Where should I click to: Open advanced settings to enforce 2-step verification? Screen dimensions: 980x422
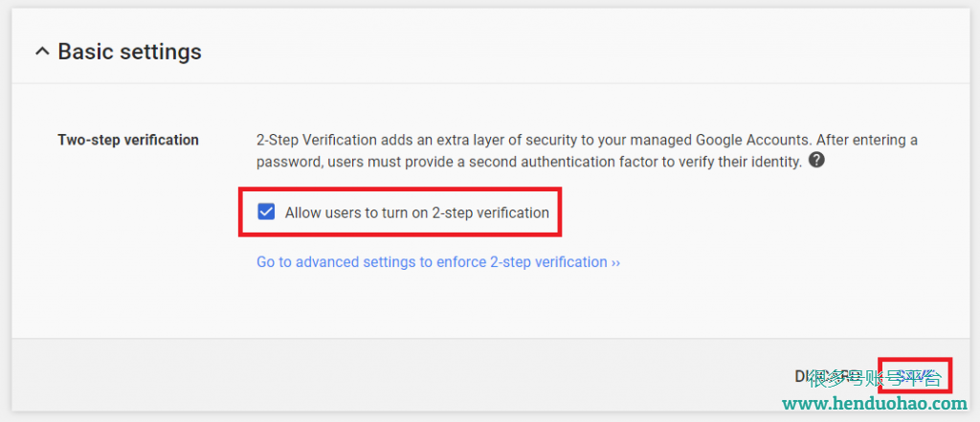[x=438, y=262]
